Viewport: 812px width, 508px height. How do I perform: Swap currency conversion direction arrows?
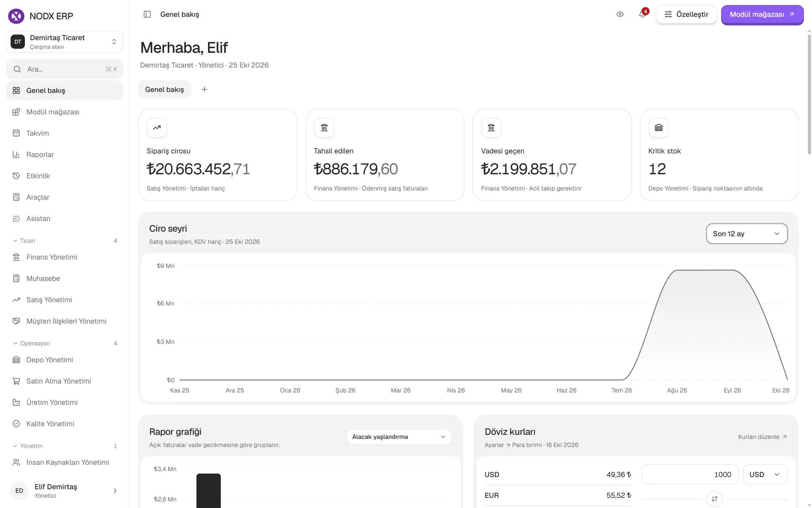tap(714, 499)
